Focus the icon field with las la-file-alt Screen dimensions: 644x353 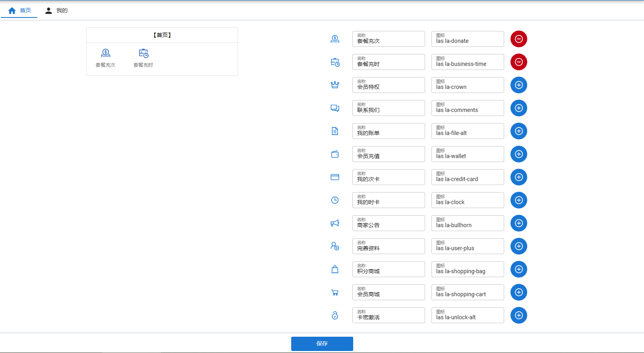468,131
